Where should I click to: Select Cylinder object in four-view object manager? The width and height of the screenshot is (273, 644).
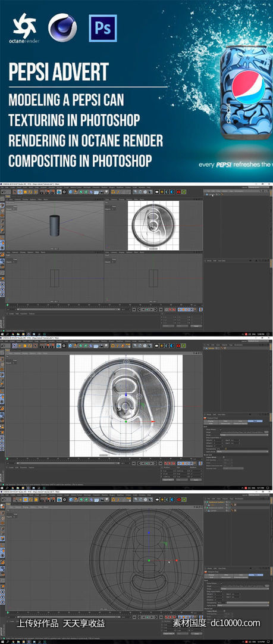(x=212, y=194)
